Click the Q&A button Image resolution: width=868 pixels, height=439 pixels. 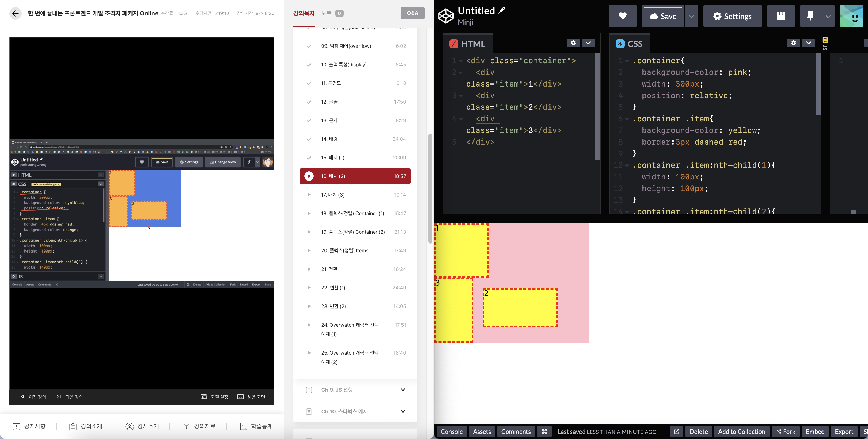[x=412, y=13]
